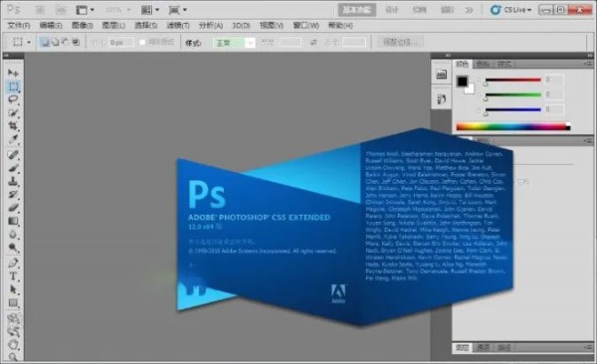This screenshot has height=364, width=597.
Task: Select the Crop tool
Action: (13, 126)
